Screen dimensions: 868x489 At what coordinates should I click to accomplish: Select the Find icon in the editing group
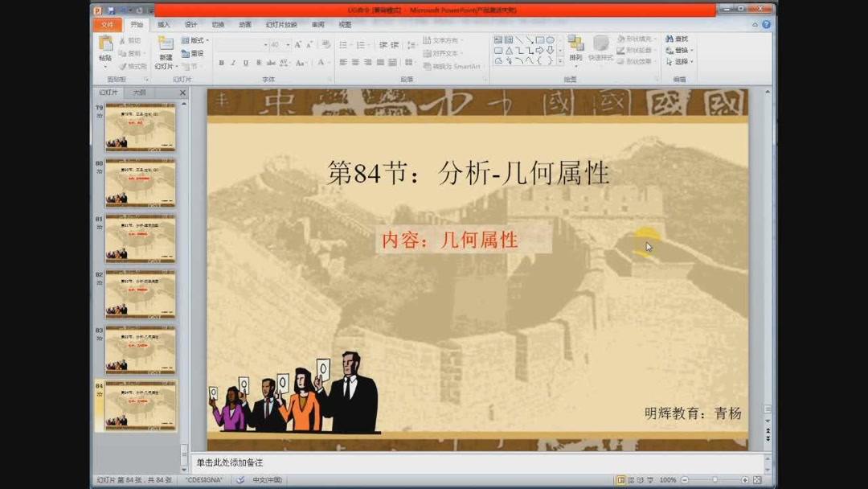coord(670,39)
